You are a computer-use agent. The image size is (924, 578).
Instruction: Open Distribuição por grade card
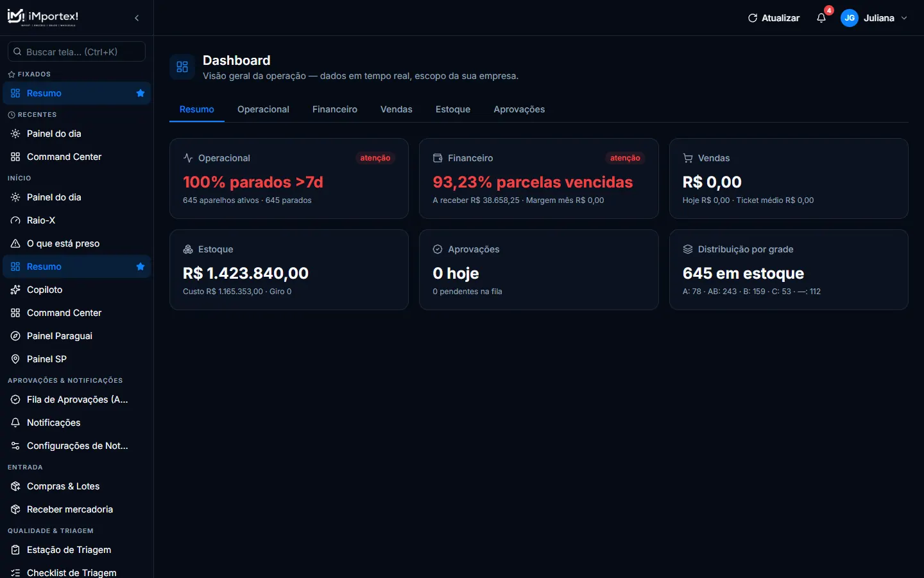click(x=789, y=270)
